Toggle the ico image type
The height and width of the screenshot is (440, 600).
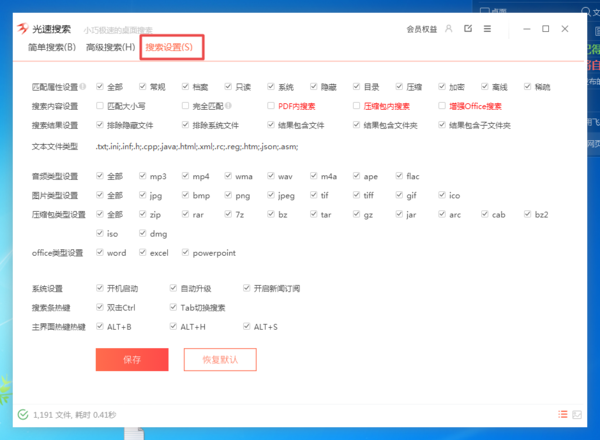tap(442, 195)
